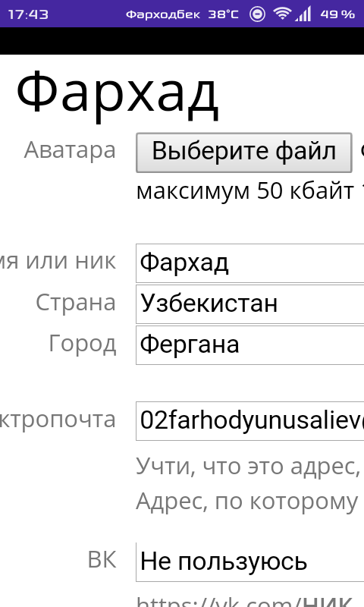Focus the Город field with Фергана

250,345
